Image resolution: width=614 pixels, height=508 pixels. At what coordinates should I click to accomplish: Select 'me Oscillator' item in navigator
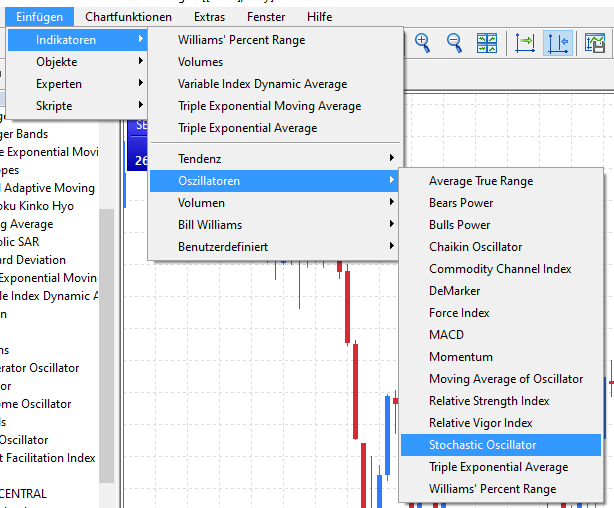pyautogui.click(x=36, y=404)
